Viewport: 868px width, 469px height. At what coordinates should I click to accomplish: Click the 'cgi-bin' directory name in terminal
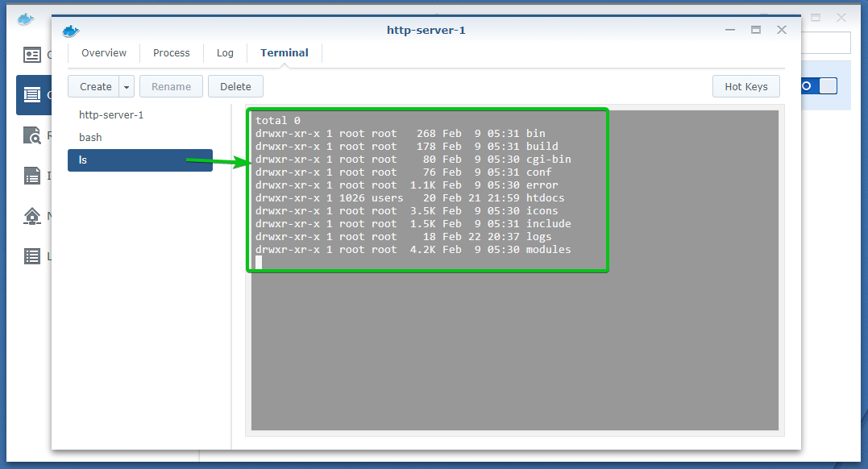pos(549,160)
